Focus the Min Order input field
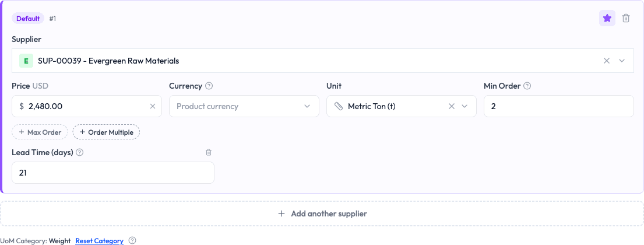This screenshot has width=644, height=245. 558,106
